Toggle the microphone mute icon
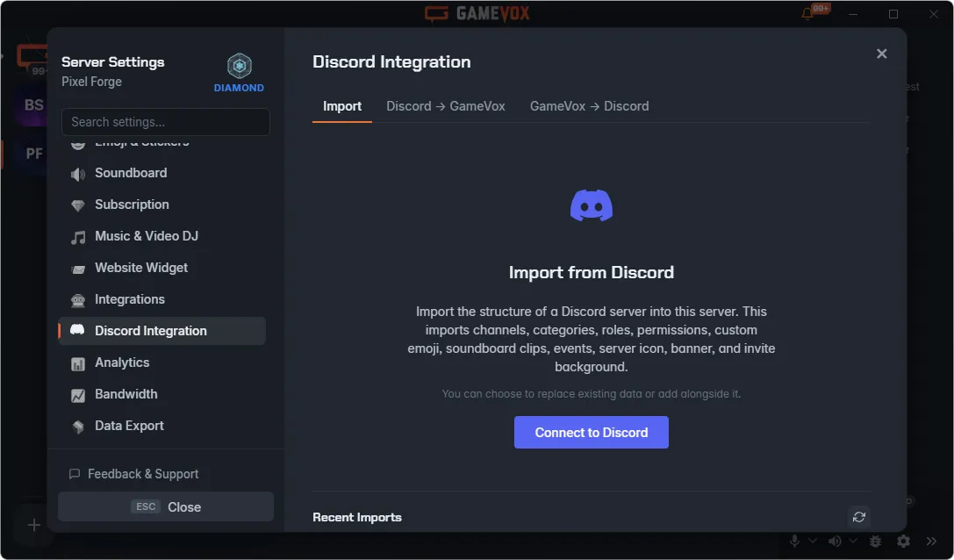The width and height of the screenshot is (954, 560). (794, 541)
